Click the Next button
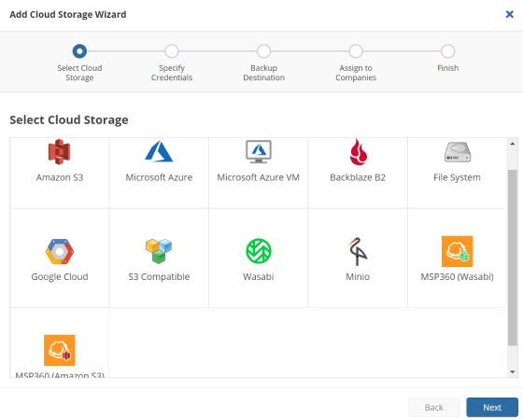523x420 pixels. click(x=492, y=407)
